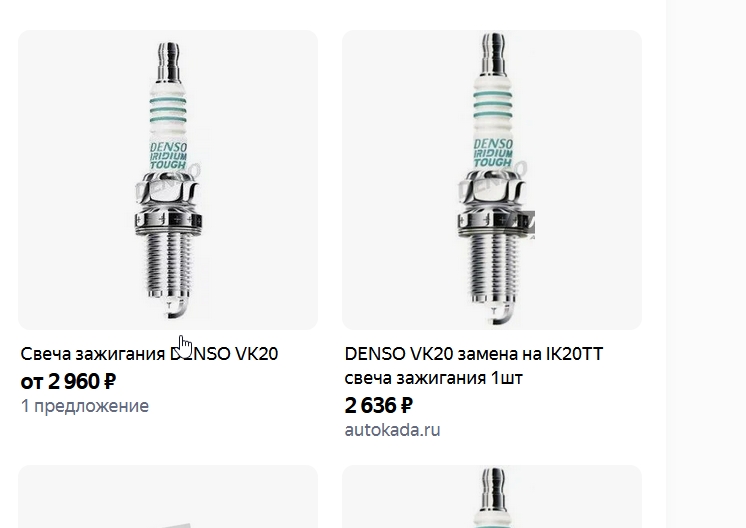Open the "DENSO VK20 замена на IK20TT" title
The height and width of the screenshot is (528, 746).
(x=474, y=354)
